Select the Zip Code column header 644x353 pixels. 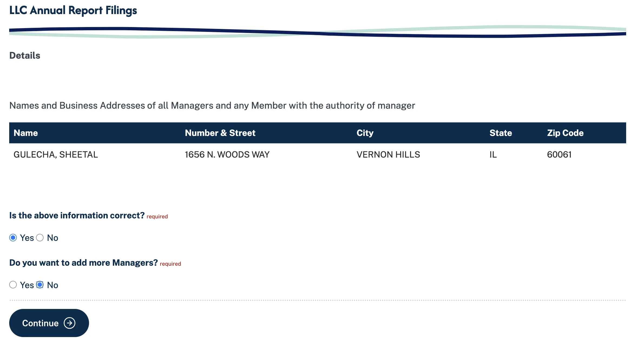pyautogui.click(x=564, y=133)
